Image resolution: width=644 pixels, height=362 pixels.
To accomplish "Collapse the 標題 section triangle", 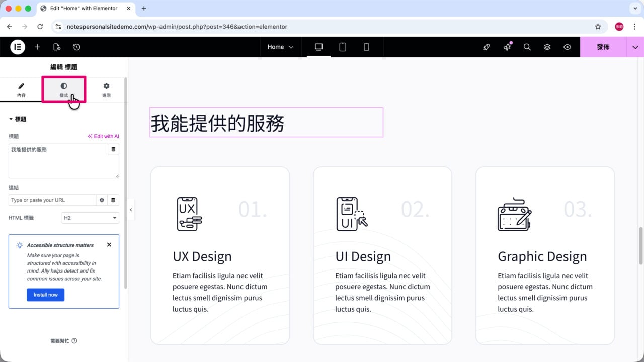I will coord(11,119).
